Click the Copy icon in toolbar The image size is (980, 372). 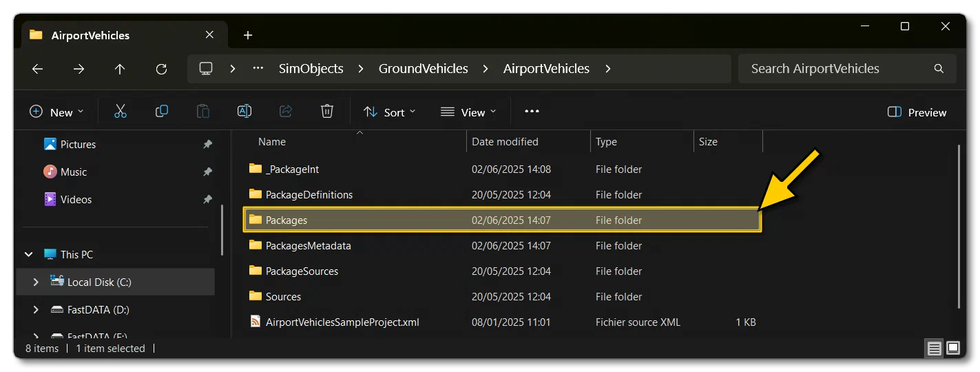162,112
